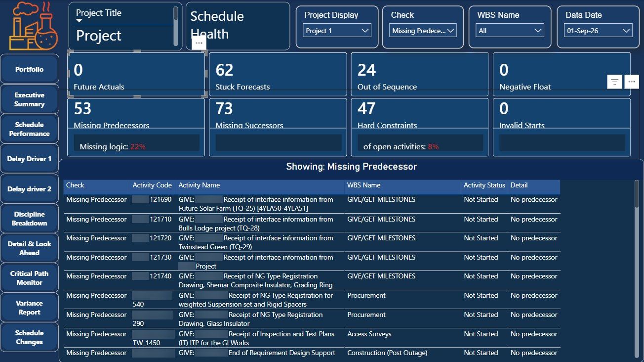Go to Detail & Look Ahead
The height and width of the screenshot is (362, 644).
(x=30, y=248)
